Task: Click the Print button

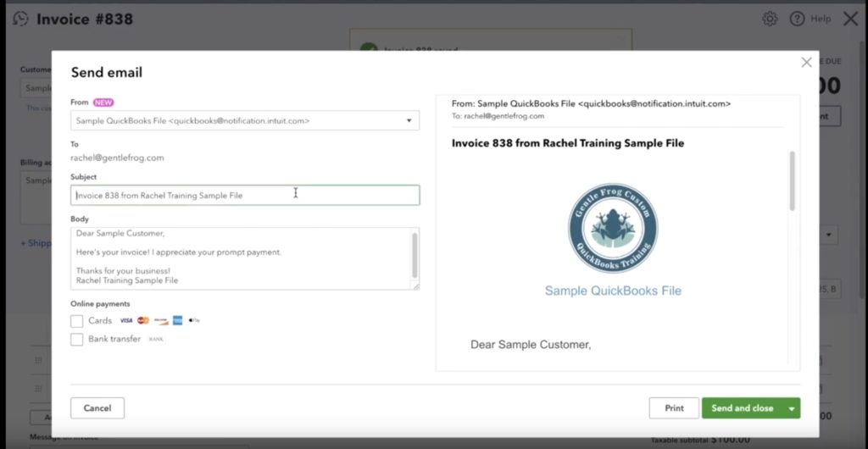Action: (674, 408)
